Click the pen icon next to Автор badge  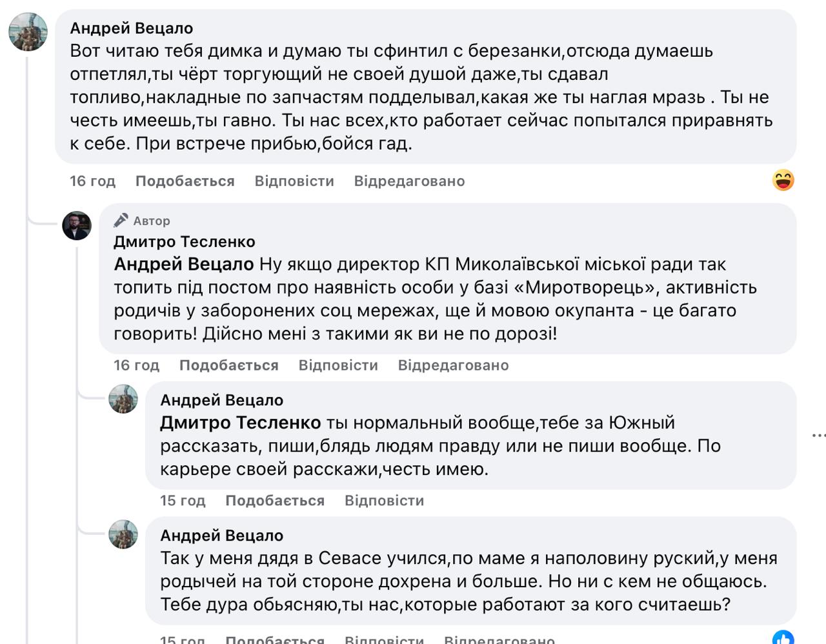(121, 221)
